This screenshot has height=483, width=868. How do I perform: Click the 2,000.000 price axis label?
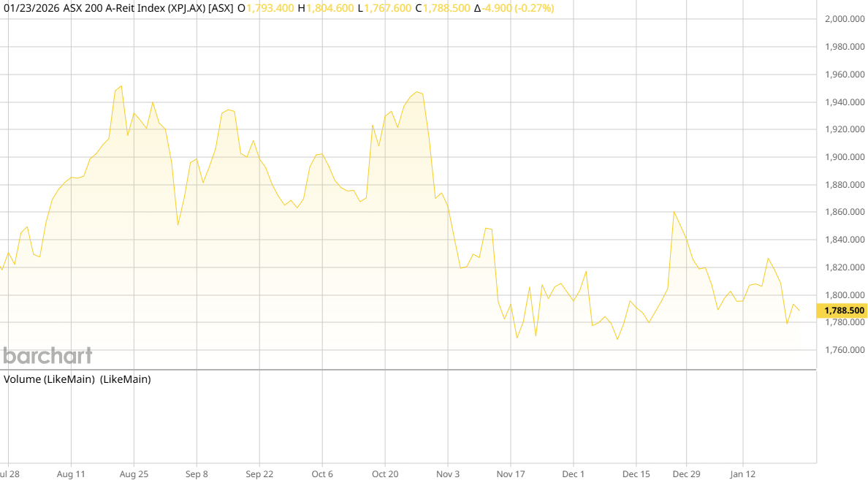click(x=845, y=20)
